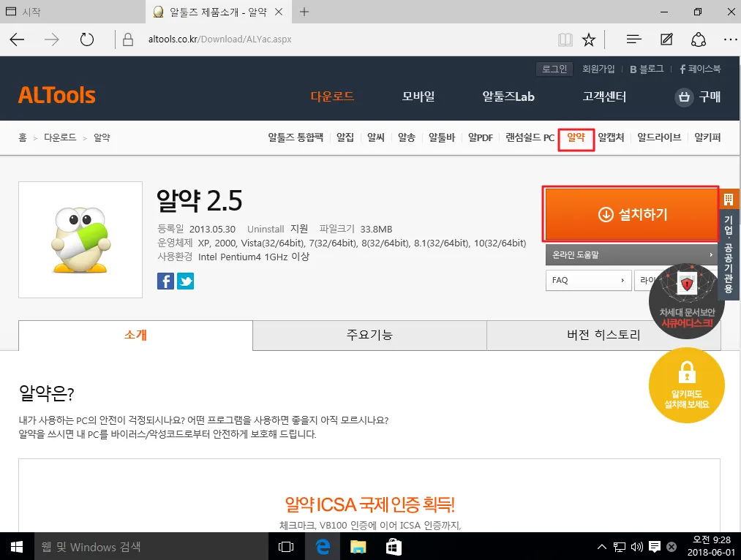Screen dimensions: 741x560
Task: Select 랜섬쉴드 PC product link
Action: coord(530,137)
